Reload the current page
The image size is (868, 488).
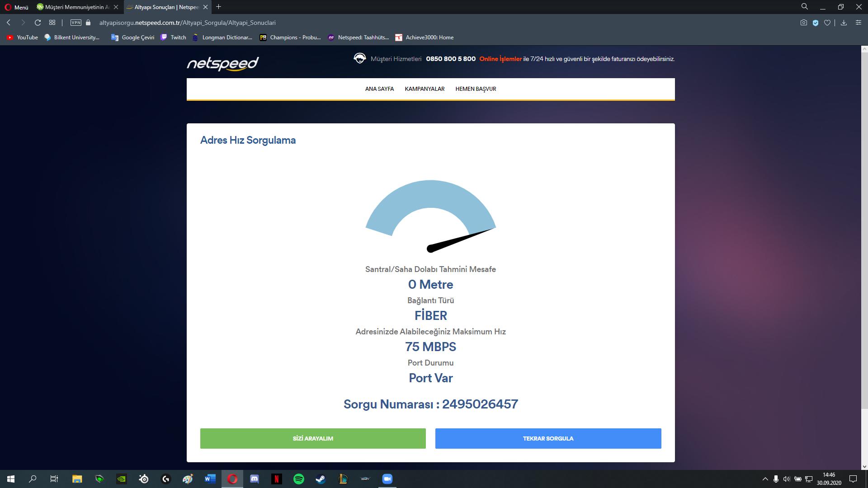(38, 23)
